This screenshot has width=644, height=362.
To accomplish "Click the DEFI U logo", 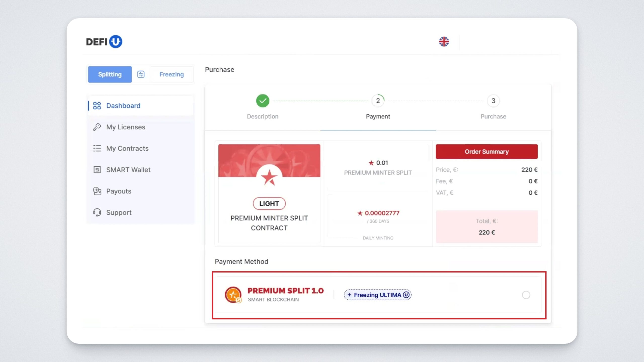I will (x=104, y=41).
